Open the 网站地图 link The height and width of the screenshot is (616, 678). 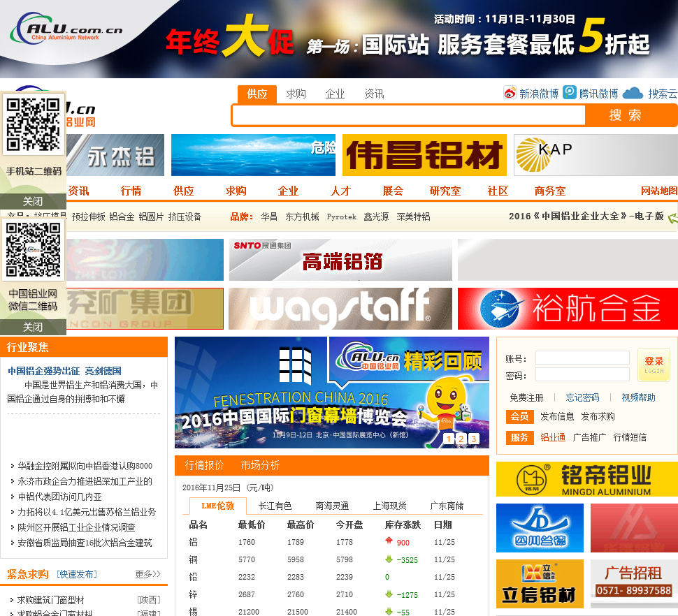click(659, 191)
